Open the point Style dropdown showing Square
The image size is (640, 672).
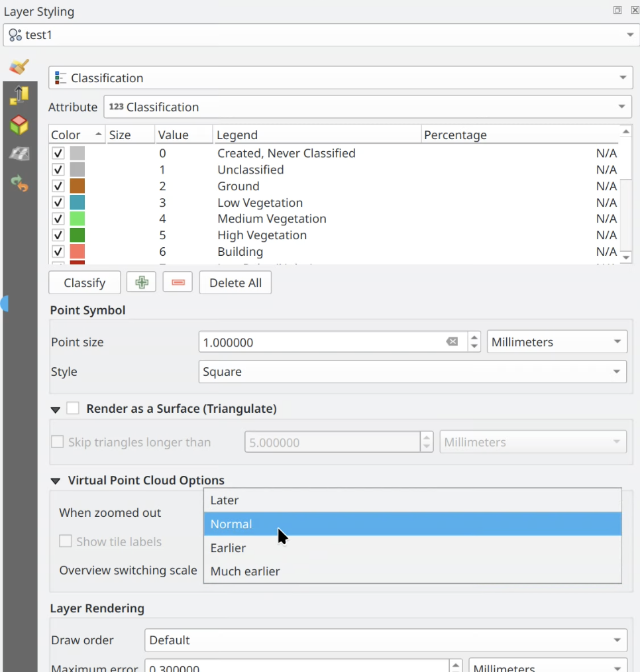(412, 372)
